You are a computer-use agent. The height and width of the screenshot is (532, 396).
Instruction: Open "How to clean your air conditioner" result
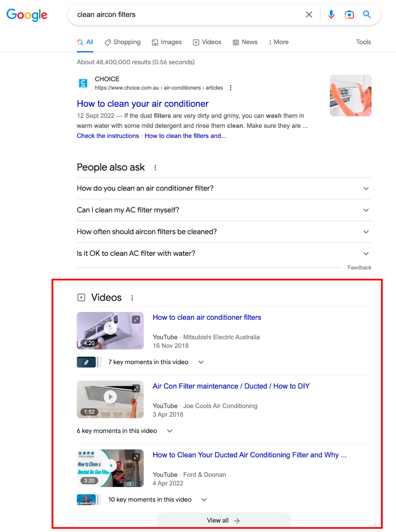[x=143, y=104]
